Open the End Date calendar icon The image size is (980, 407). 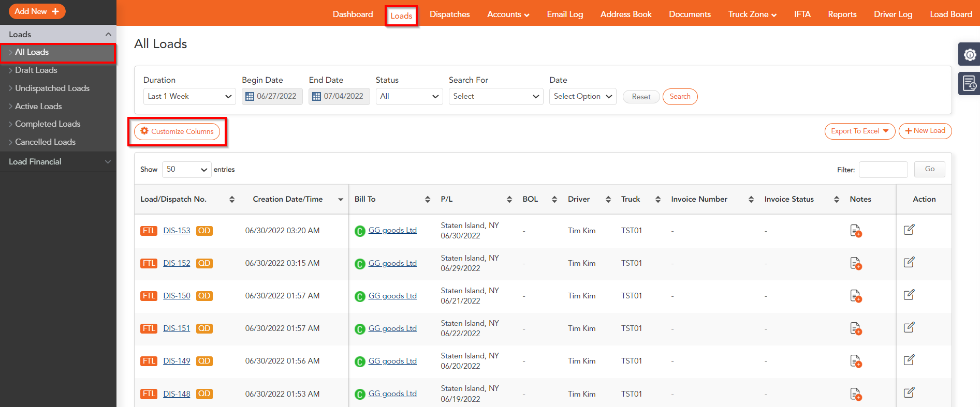pyautogui.click(x=316, y=96)
